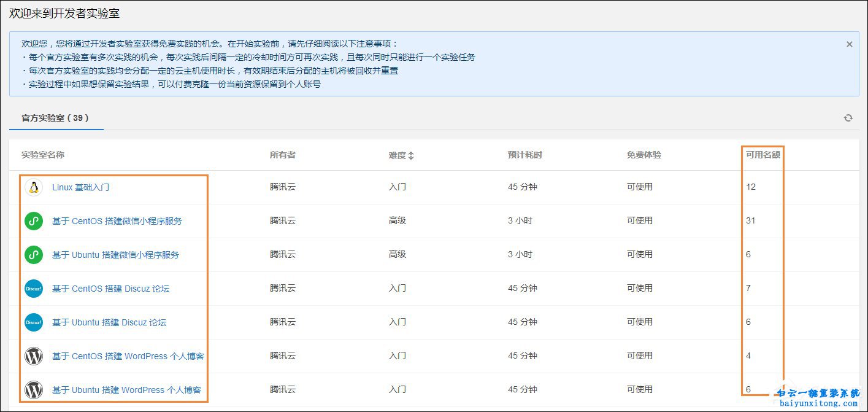Open 基于 CentOS 搭建 WordPress 个人博客 lab
The height and width of the screenshot is (412, 868).
pos(128,356)
